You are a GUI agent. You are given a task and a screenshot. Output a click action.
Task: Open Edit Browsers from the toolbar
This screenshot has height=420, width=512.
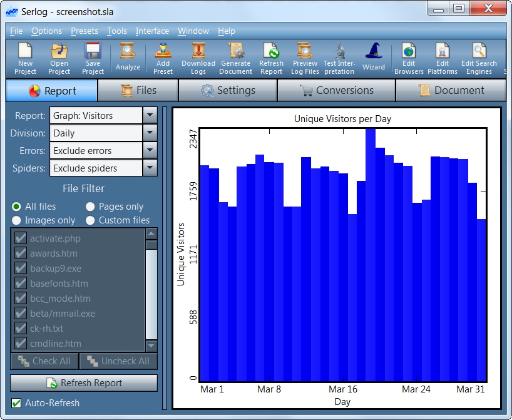(x=409, y=53)
